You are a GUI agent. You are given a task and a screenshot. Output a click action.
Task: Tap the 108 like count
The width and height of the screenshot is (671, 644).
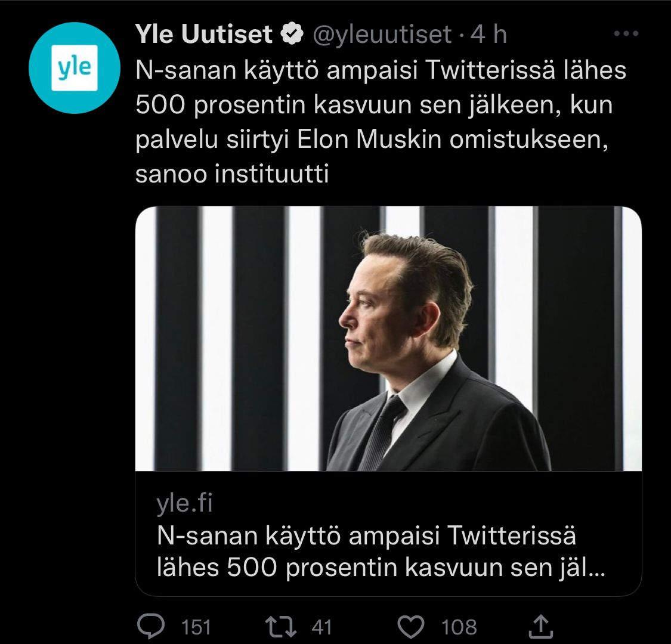[x=459, y=627]
